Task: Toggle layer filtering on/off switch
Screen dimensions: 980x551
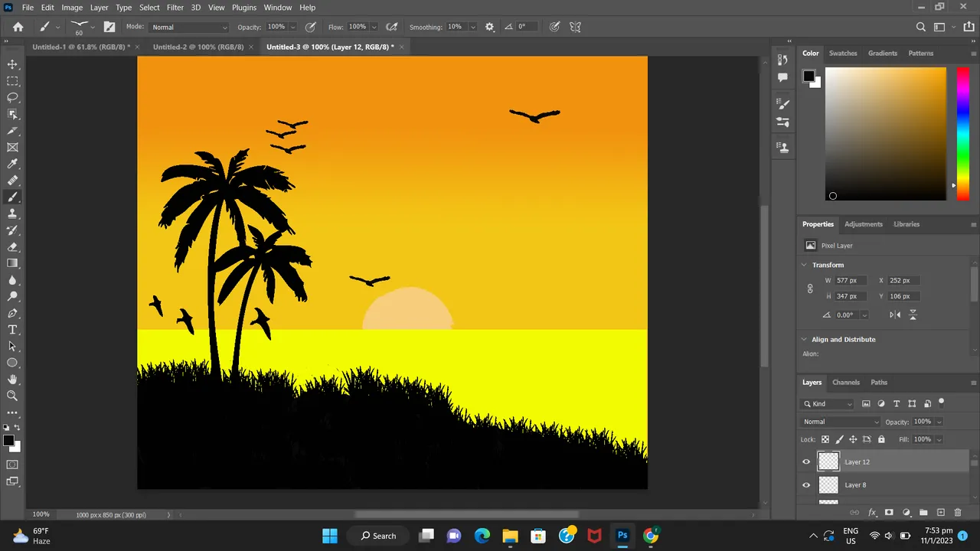Action: (x=942, y=402)
